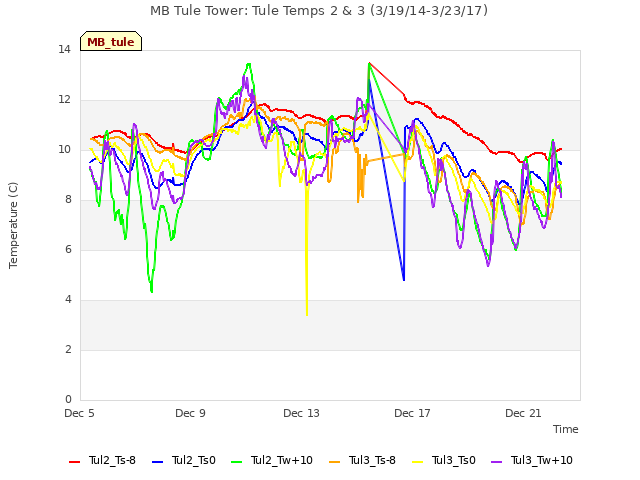Click the Dec 17 axis tick label
640x480 pixels.
[x=413, y=413]
